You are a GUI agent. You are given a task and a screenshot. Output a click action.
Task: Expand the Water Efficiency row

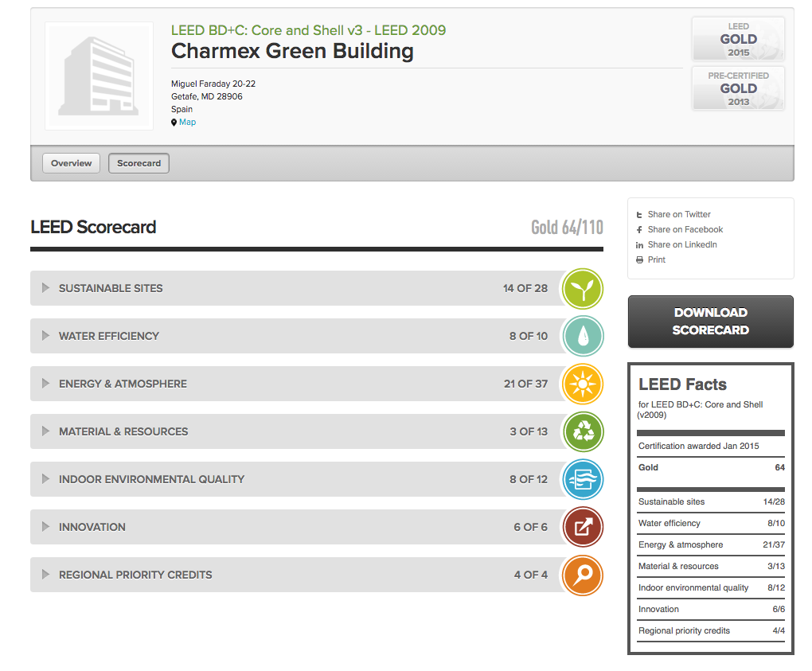[45, 336]
